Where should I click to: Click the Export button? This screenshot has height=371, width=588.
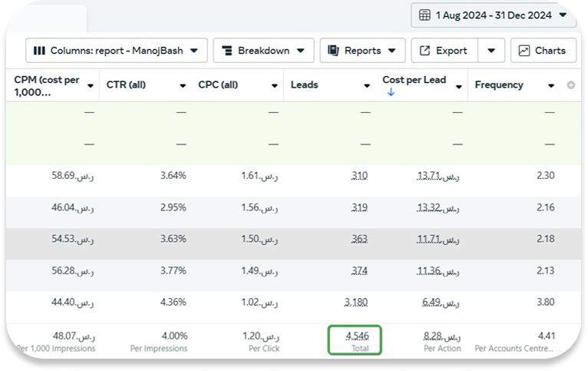(444, 51)
